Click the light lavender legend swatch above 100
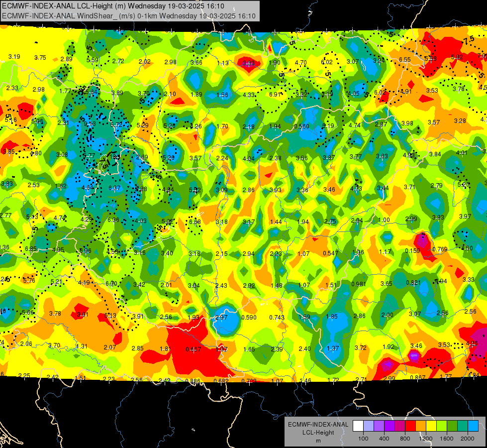The image size is (487, 448). tap(369, 426)
